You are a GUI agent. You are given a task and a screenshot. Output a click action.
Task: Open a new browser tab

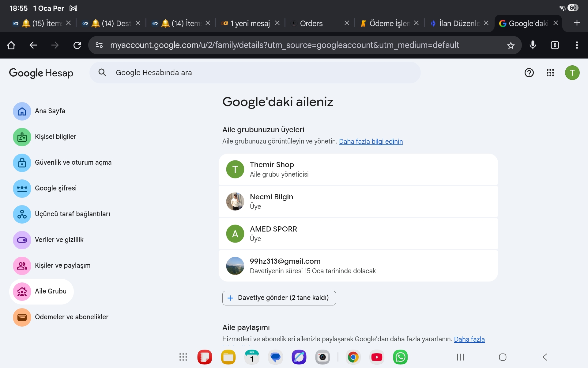click(577, 23)
